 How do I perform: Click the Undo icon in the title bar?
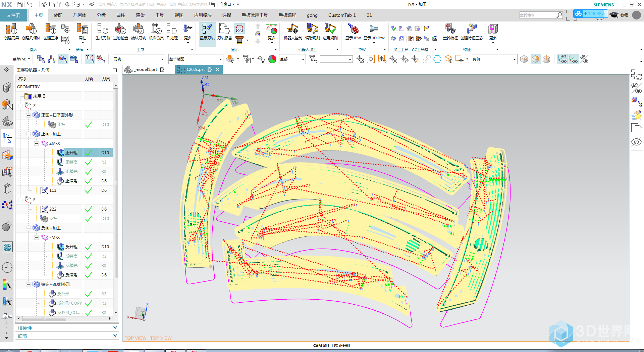pos(30,4)
